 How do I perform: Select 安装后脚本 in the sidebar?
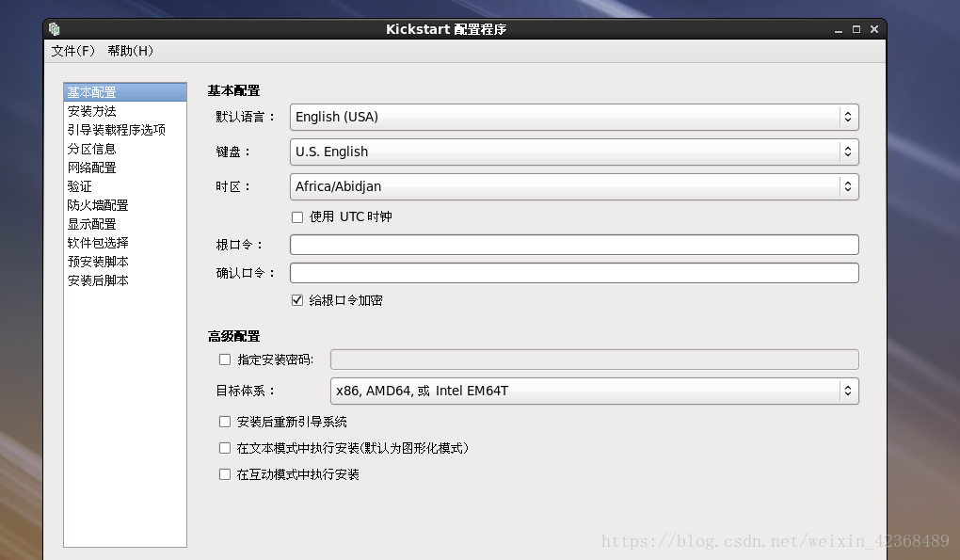click(125, 280)
